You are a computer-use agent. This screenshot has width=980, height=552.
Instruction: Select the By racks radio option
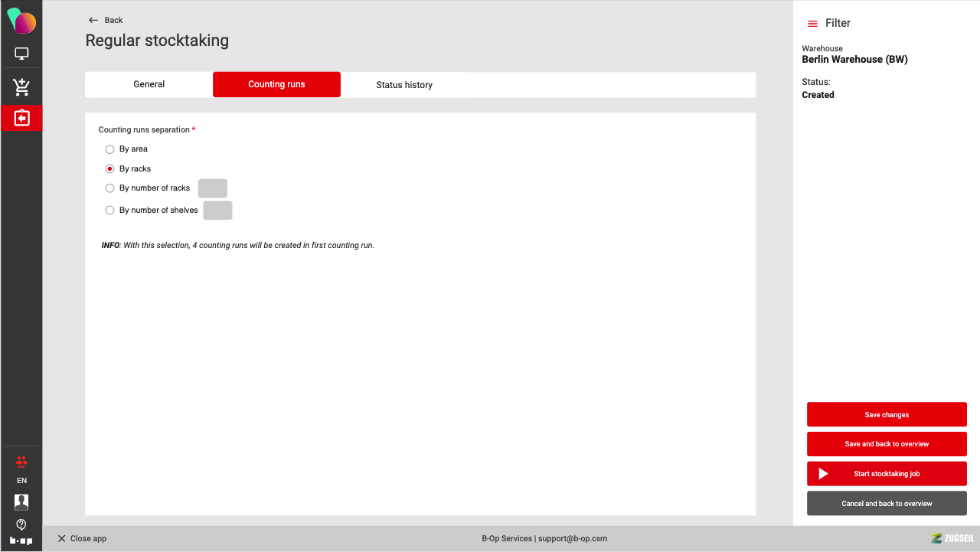pos(109,169)
